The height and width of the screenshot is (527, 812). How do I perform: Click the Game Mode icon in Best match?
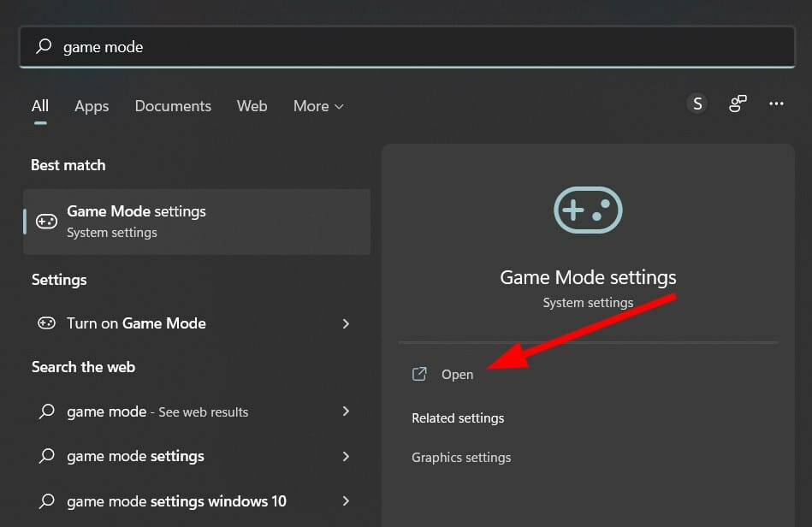47,221
